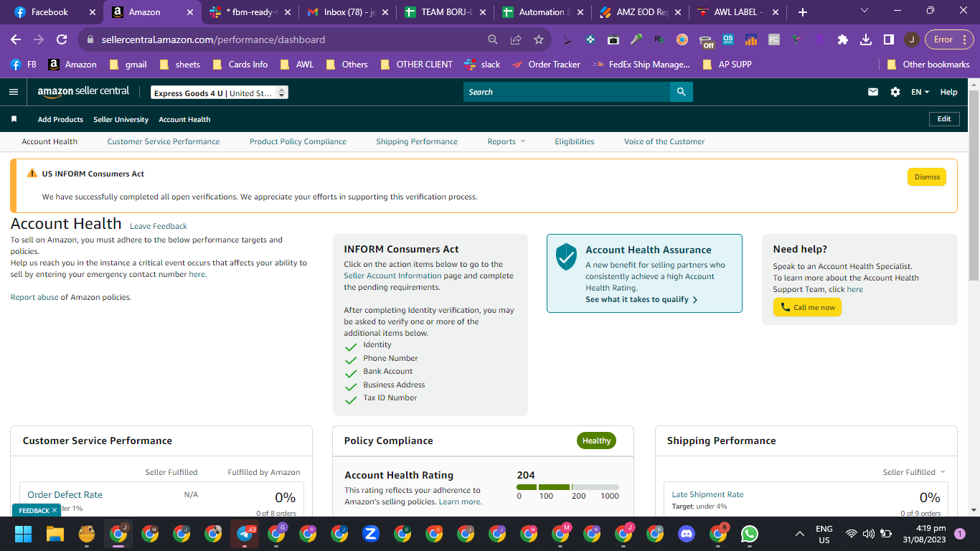Open the Seller Fulfilled dropdown in Shipping Performance
Viewport: 980px width, 551px height.
[914, 472]
